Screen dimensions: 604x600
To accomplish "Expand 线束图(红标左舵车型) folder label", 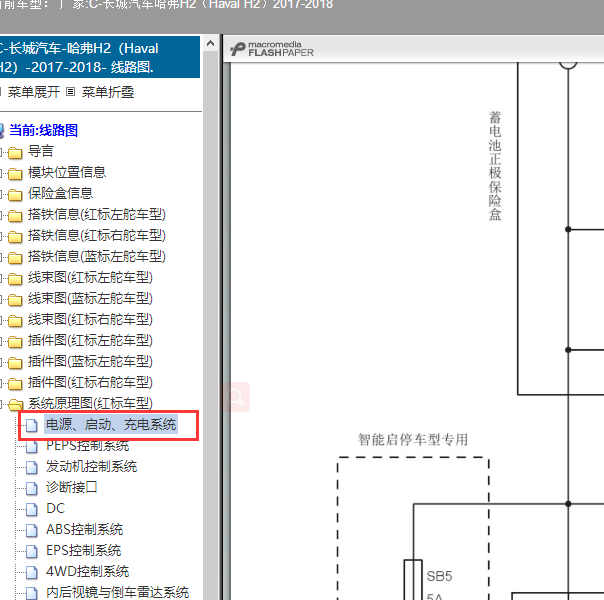I will coord(90,277).
